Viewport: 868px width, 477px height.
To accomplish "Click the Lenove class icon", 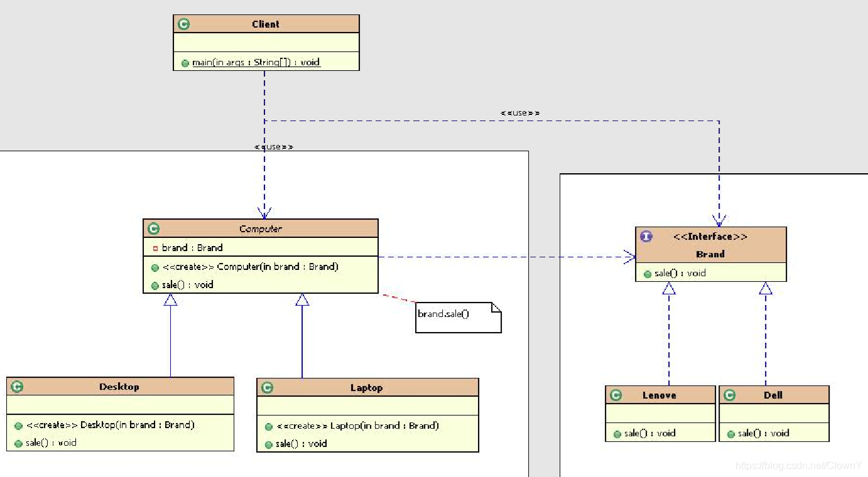I will coord(616,395).
